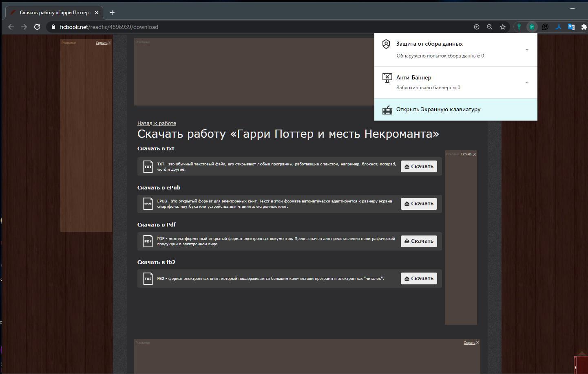
Task: Click the FB2 file format icon
Action: click(x=148, y=279)
